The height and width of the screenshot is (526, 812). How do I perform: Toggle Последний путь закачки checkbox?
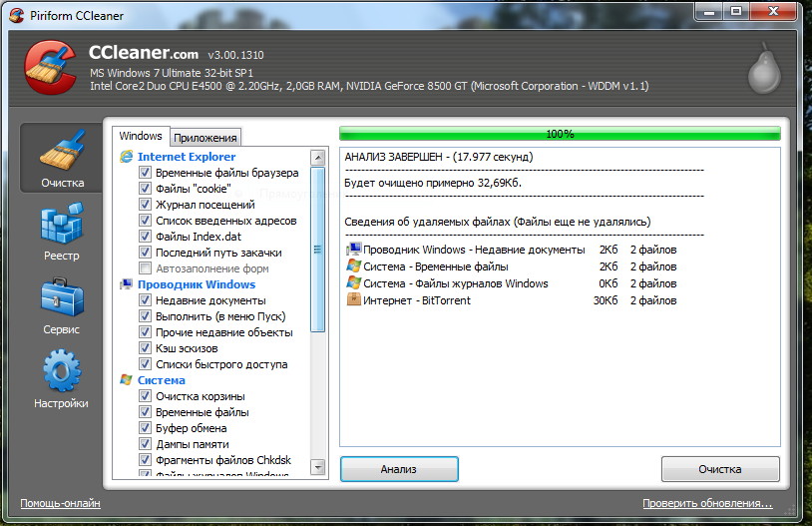pos(145,253)
